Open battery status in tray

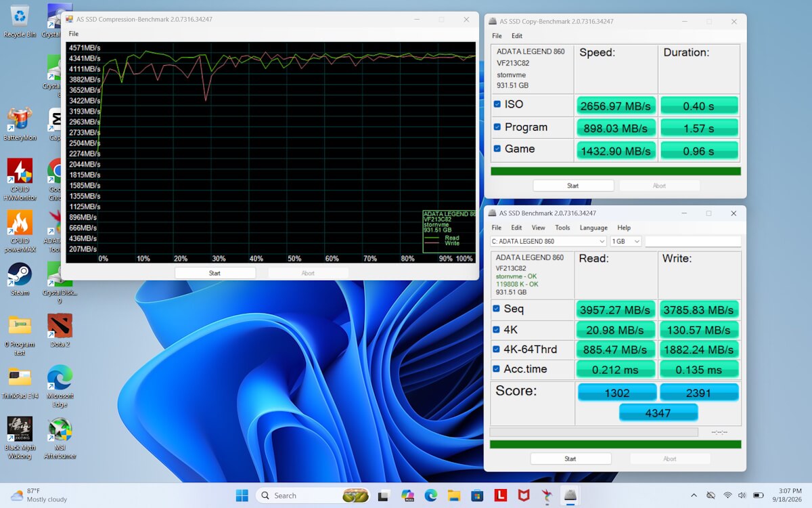[x=759, y=495]
